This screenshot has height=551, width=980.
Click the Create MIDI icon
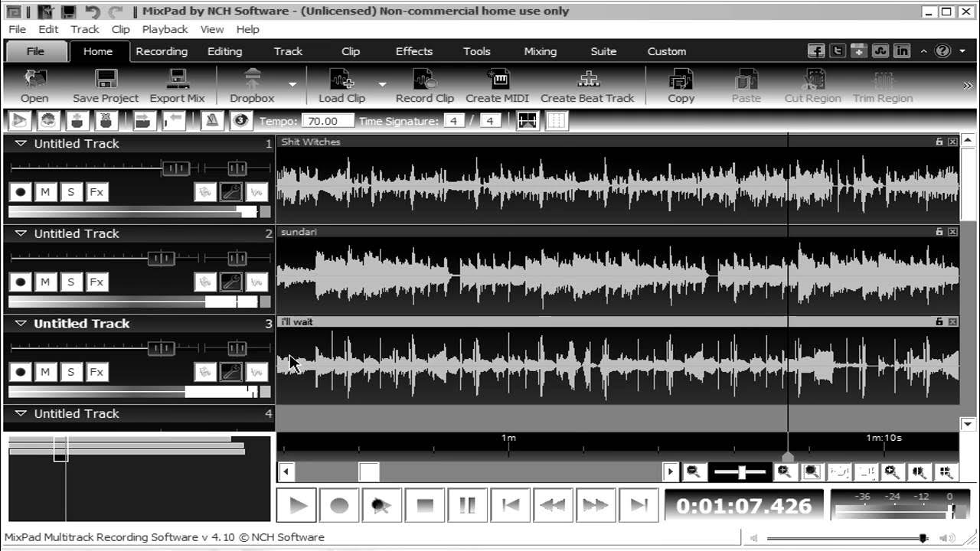pyautogui.click(x=498, y=80)
